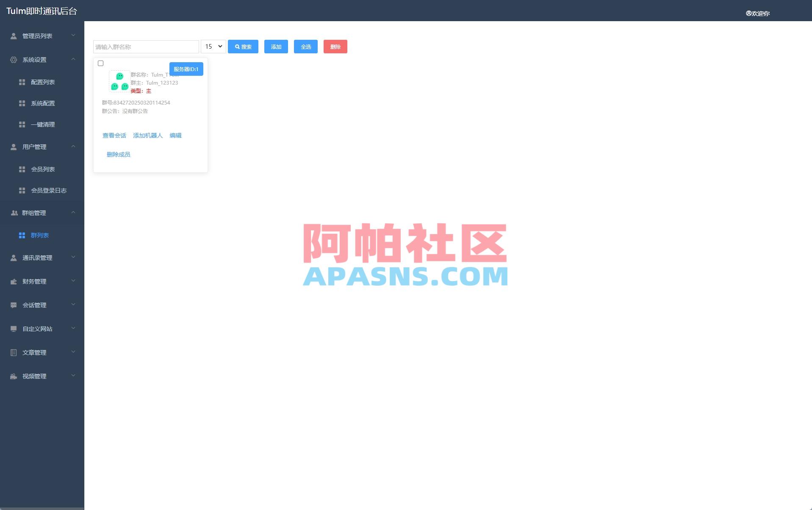Screen dimensions: 812x510
Task: Click the 会话管理 chat bubble icon
Action: point(13,305)
